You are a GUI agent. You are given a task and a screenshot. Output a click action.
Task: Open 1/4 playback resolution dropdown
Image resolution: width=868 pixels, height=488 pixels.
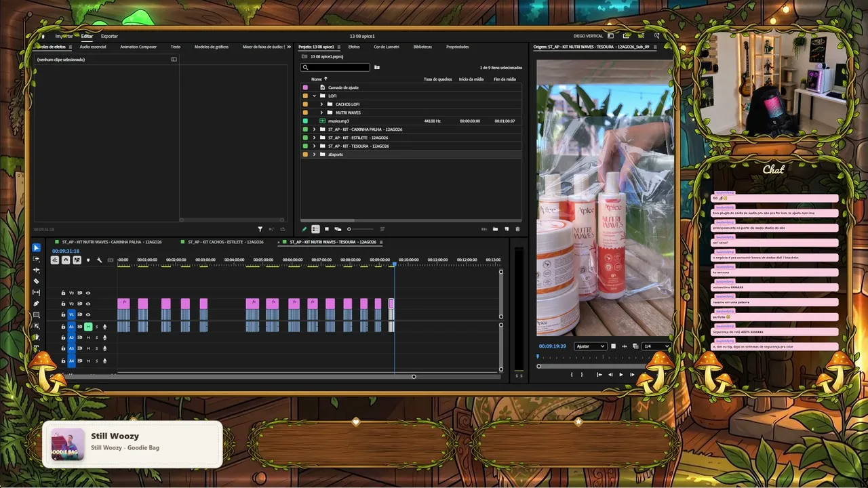656,346
